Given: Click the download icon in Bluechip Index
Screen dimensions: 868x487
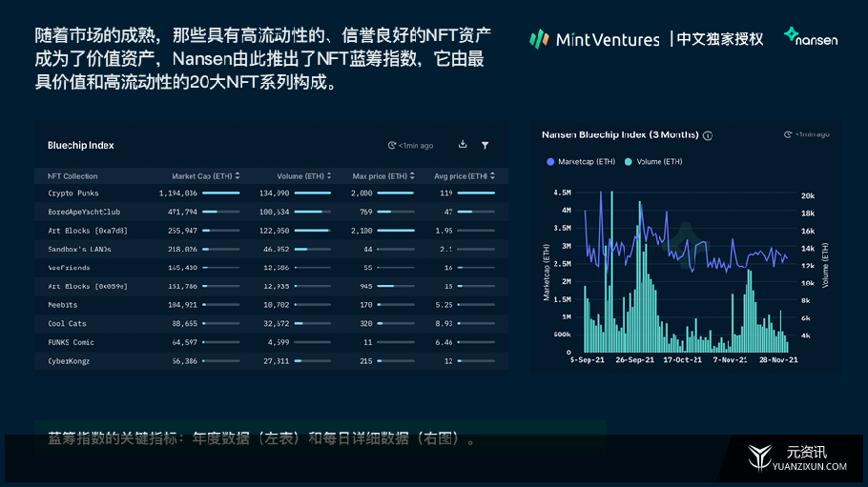Looking at the screenshot, I should (x=463, y=145).
